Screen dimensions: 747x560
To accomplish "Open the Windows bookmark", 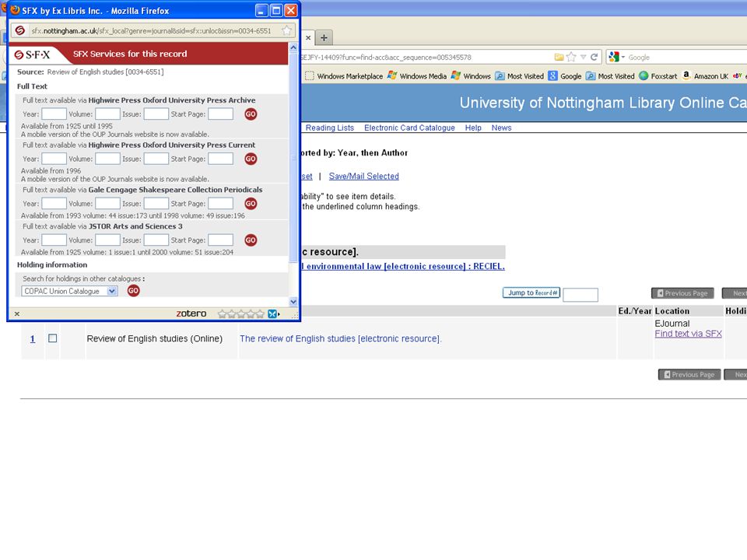I will (x=471, y=76).
